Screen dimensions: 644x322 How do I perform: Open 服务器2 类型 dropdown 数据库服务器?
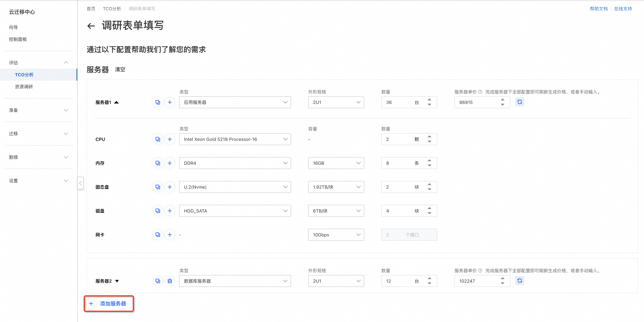click(x=235, y=281)
